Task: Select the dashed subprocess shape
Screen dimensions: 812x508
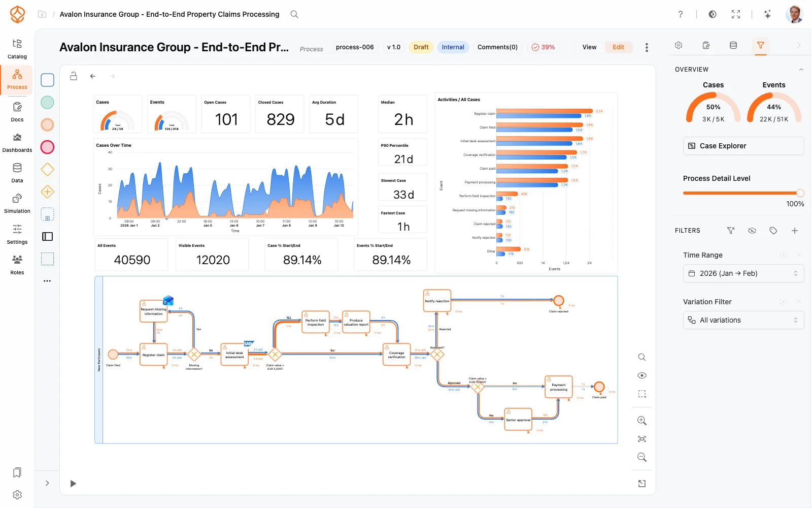Action: click(47, 214)
